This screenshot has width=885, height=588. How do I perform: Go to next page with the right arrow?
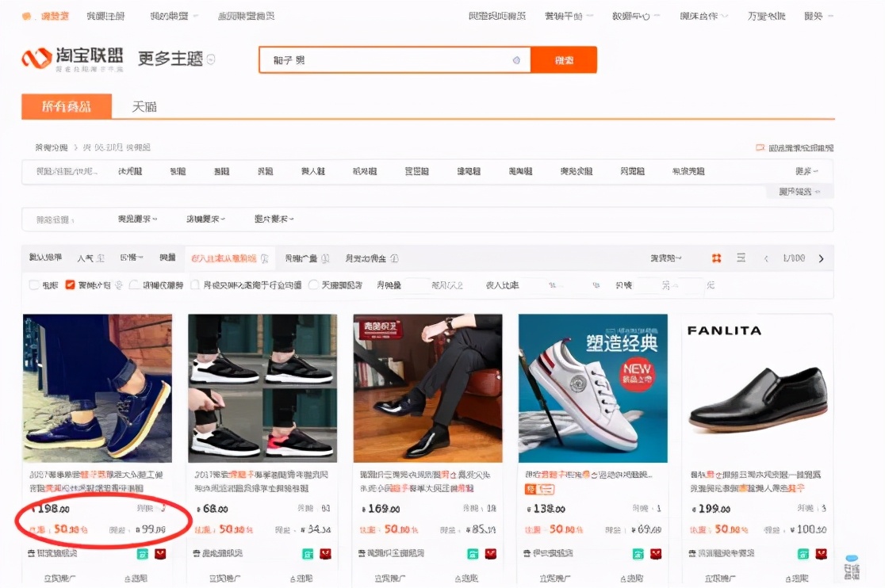coord(822,258)
